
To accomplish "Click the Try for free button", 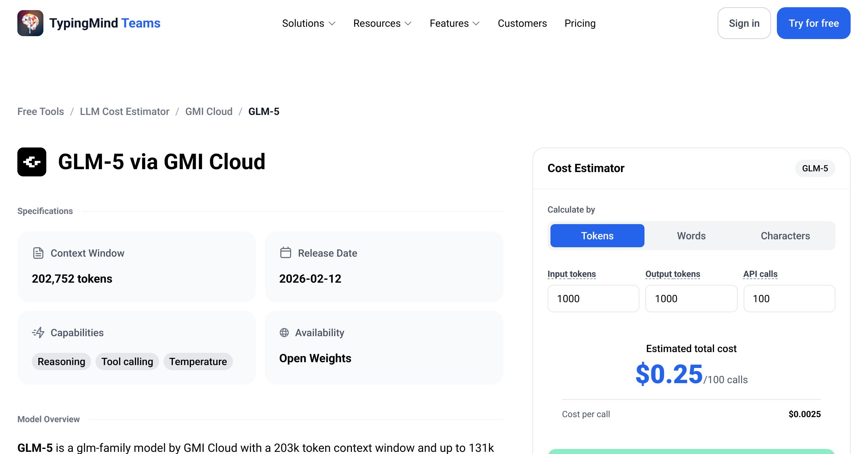I will [814, 23].
